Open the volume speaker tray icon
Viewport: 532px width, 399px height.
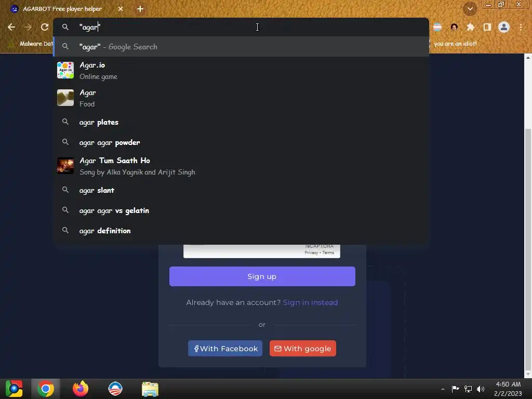point(481,389)
